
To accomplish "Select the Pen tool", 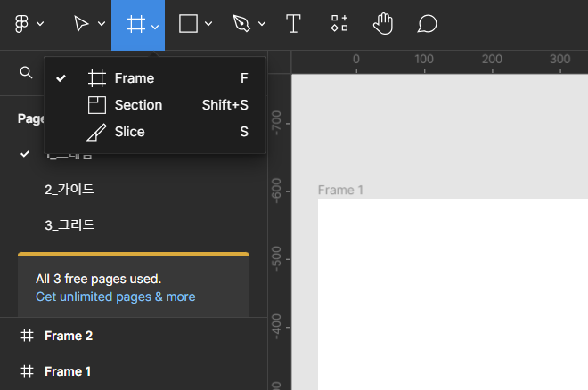I will [241, 24].
